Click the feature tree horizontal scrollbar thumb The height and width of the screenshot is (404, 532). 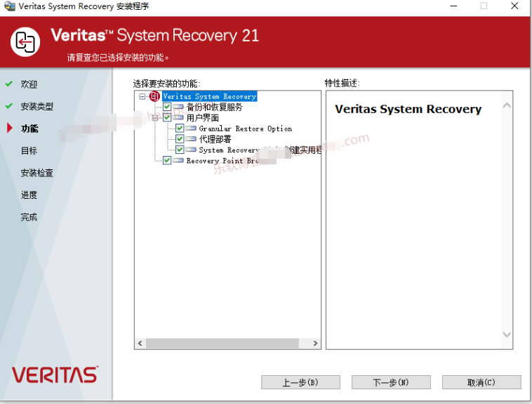222,343
